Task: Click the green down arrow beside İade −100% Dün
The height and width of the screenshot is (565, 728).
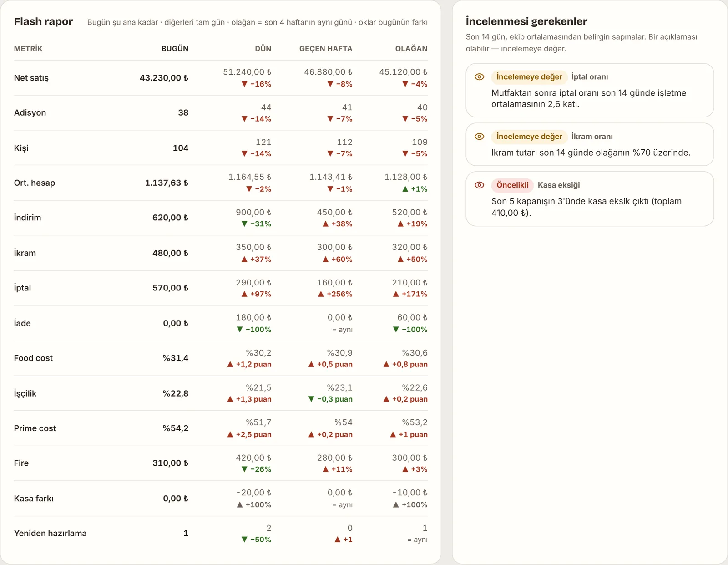Action: pyautogui.click(x=240, y=330)
